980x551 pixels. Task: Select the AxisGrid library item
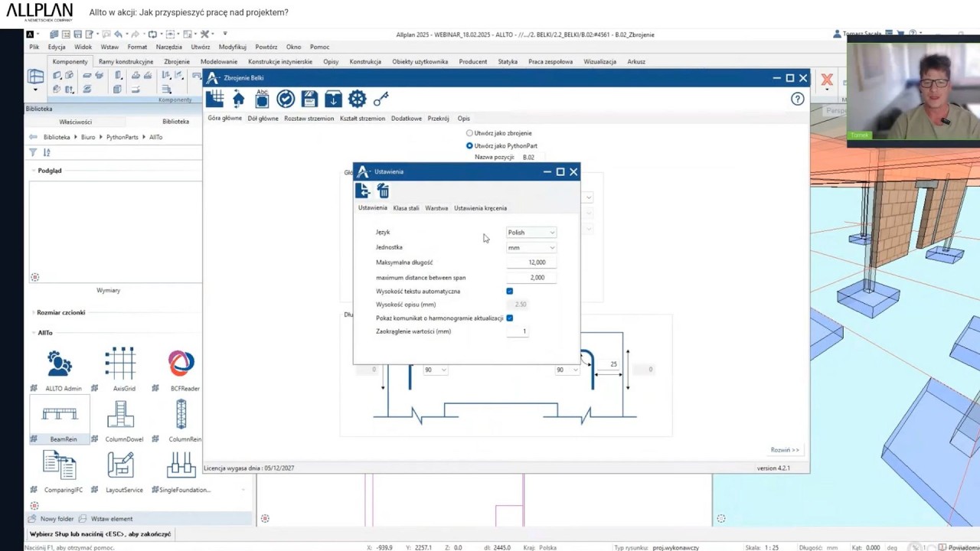click(x=120, y=371)
